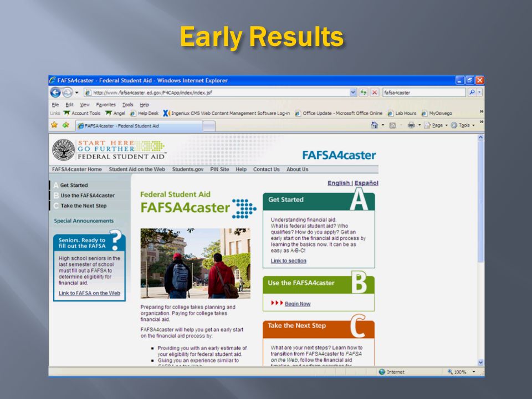The width and height of the screenshot is (532, 399).
Task: Expand the address bar history dropdown
Action: click(353, 93)
